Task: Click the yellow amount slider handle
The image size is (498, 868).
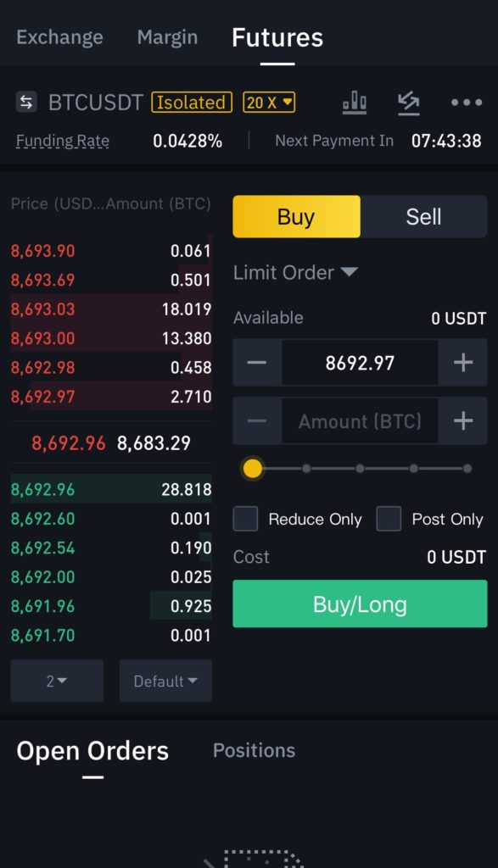Action: coord(253,468)
